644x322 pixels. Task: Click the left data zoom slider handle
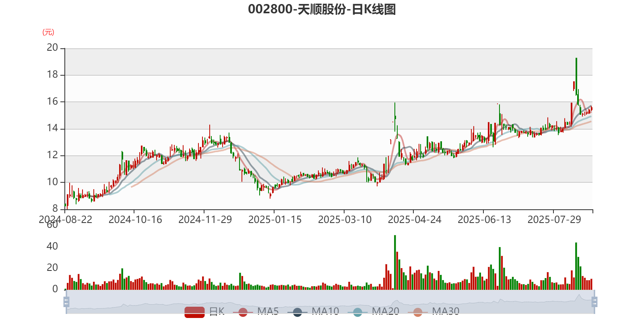tap(66, 302)
